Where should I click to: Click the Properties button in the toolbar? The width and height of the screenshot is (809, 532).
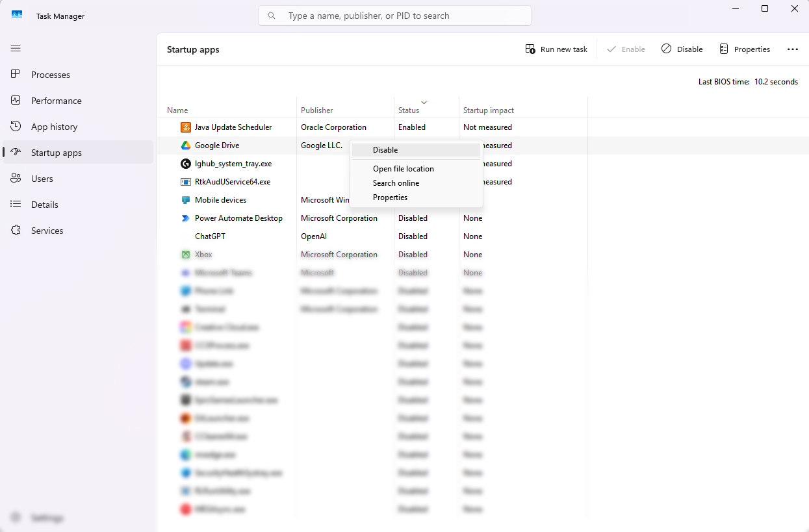click(745, 49)
